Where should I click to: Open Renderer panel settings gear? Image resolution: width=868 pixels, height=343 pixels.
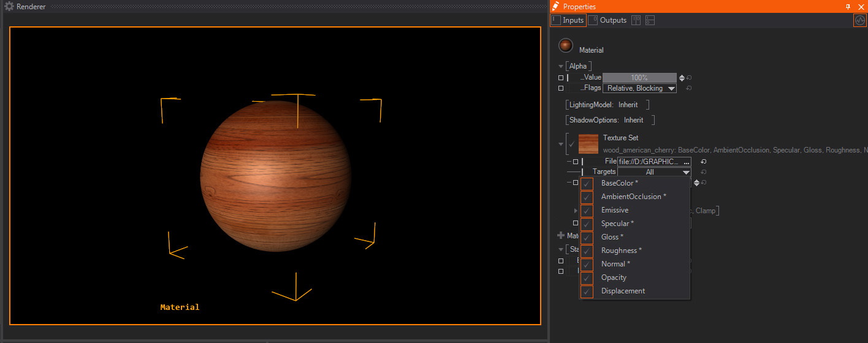coord(9,7)
